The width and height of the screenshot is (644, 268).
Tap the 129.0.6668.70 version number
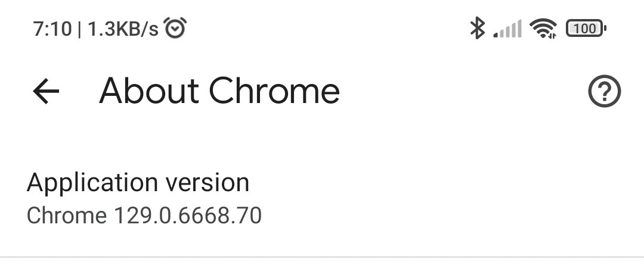click(x=187, y=215)
